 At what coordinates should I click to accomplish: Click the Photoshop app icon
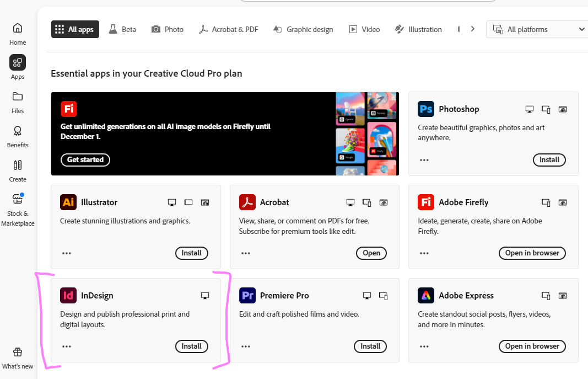point(425,109)
